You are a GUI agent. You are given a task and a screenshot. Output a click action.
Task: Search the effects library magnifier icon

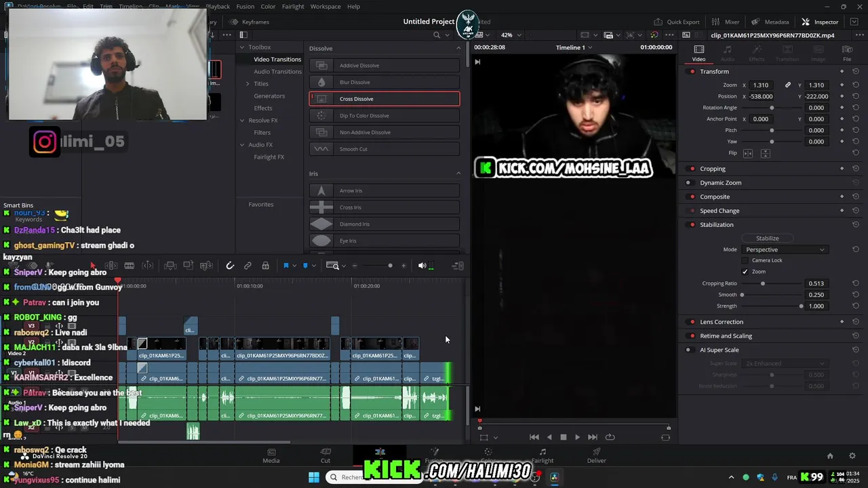(437, 35)
